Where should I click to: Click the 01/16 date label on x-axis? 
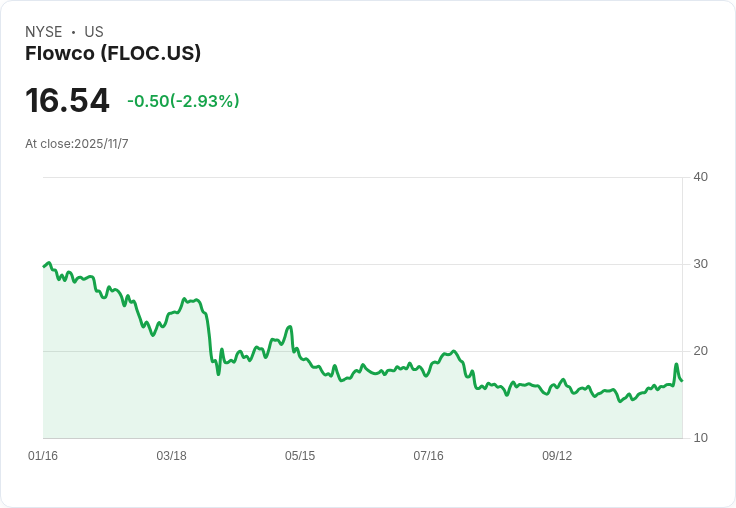(43, 455)
